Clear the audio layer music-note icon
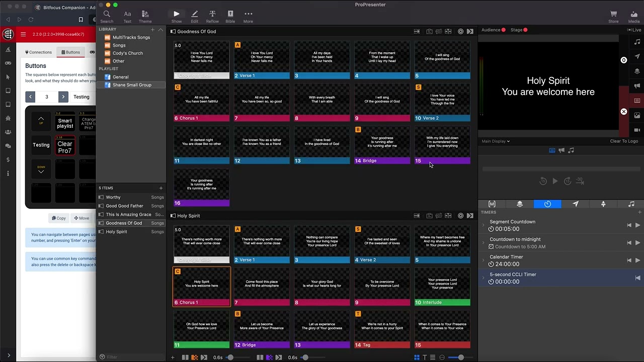 [x=637, y=42]
